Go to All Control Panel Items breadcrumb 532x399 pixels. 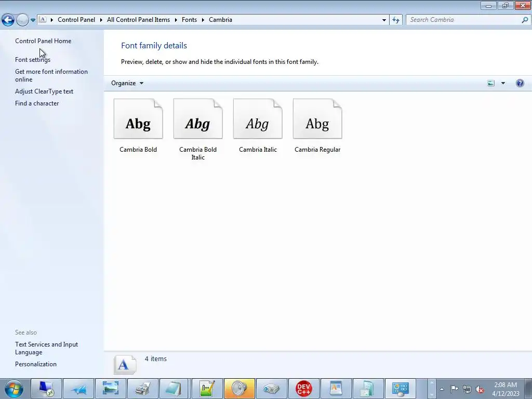(x=138, y=20)
